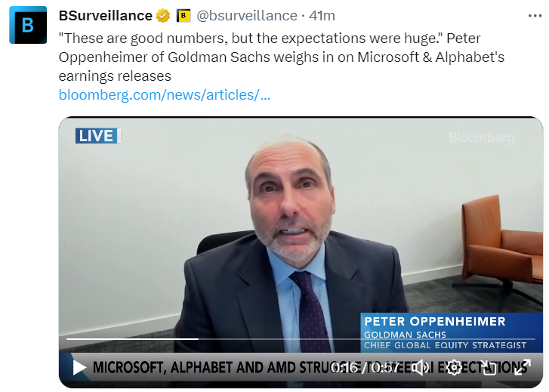Open the bloomberg.com article link
Screen dimensions: 549x392
[x=164, y=94]
